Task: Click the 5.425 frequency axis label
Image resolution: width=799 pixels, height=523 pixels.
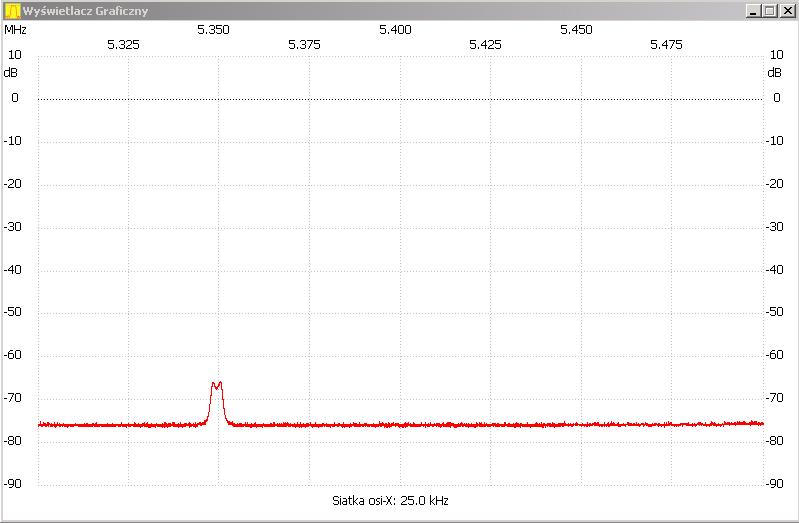Action: click(485, 44)
